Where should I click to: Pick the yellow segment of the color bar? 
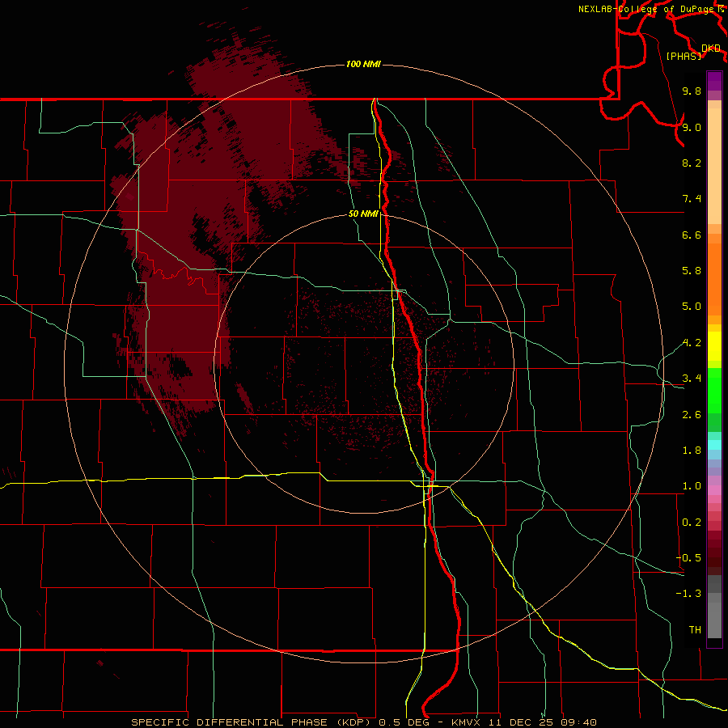714,346
